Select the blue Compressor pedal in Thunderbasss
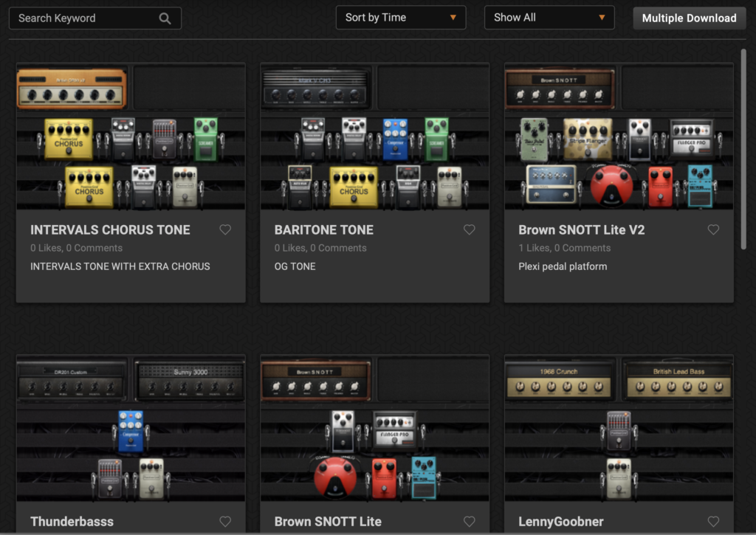756x535 pixels. pyautogui.click(x=131, y=431)
